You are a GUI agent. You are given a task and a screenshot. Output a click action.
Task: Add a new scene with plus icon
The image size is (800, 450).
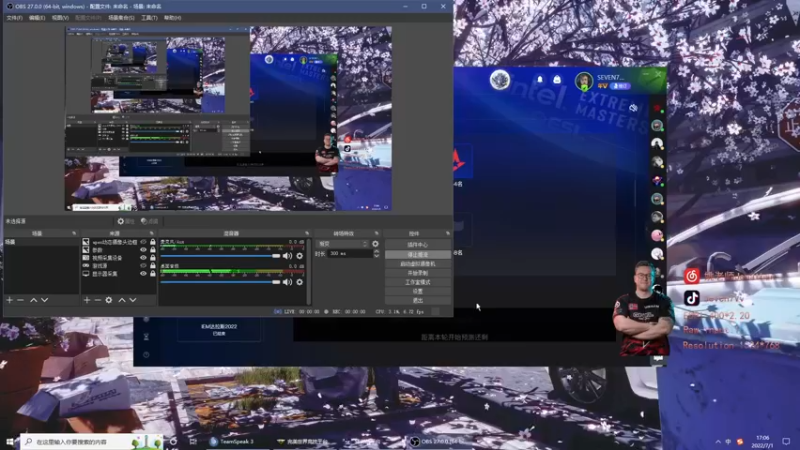tap(9, 300)
